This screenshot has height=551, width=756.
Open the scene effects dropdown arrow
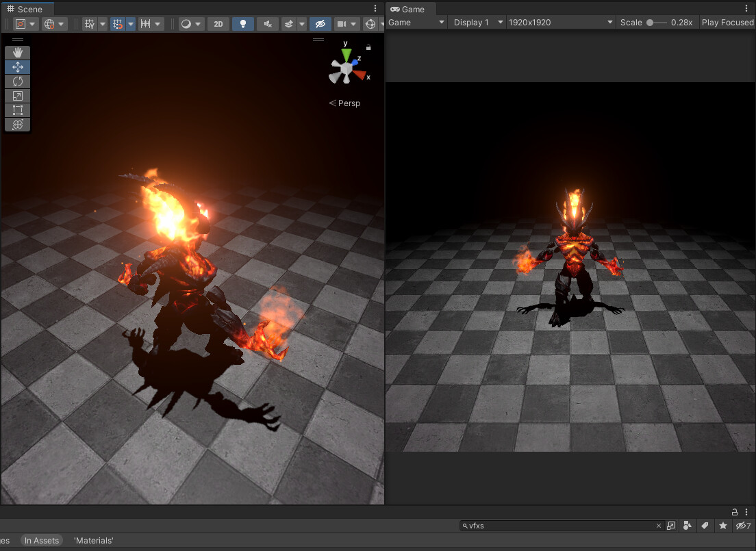click(x=302, y=23)
